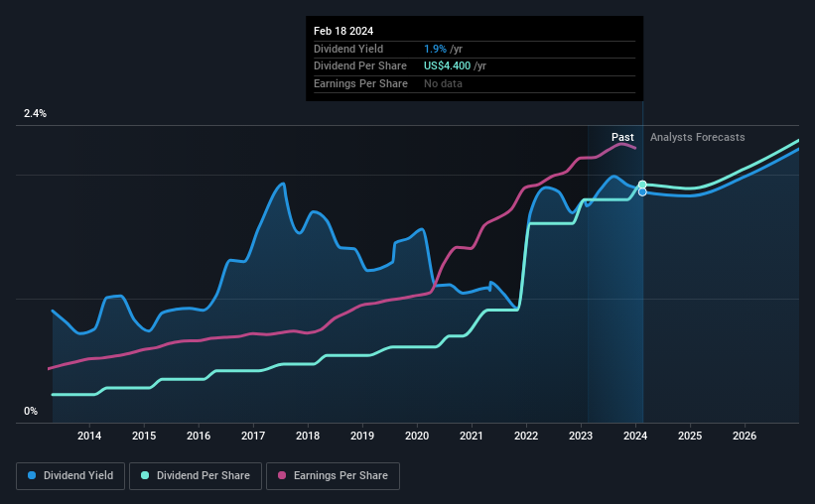Click the teal Dividend Per Share legend dot
This screenshot has width=815, height=504.
click(145, 475)
